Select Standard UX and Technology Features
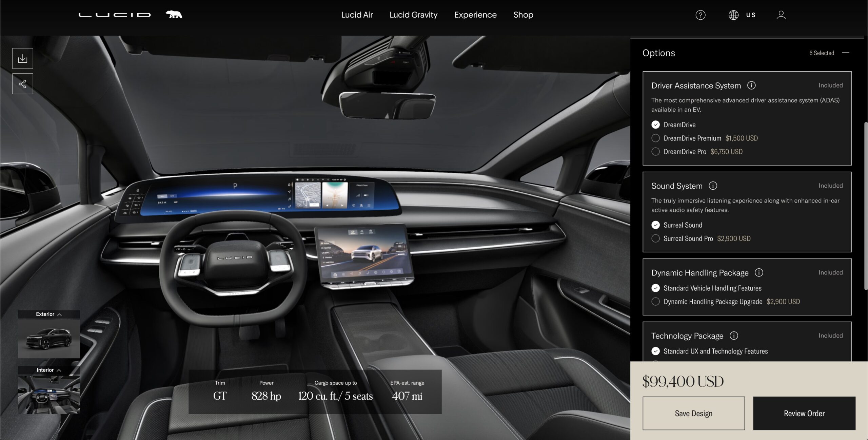Image resolution: width=868 pixels, height=440 pixels. [x=655, y=351]
